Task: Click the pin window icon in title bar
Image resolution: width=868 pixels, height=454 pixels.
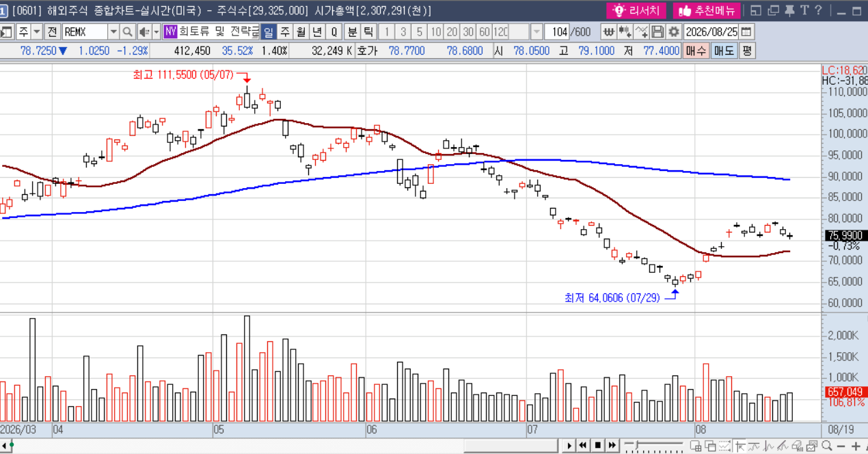Action: click(x=789, y=10)
